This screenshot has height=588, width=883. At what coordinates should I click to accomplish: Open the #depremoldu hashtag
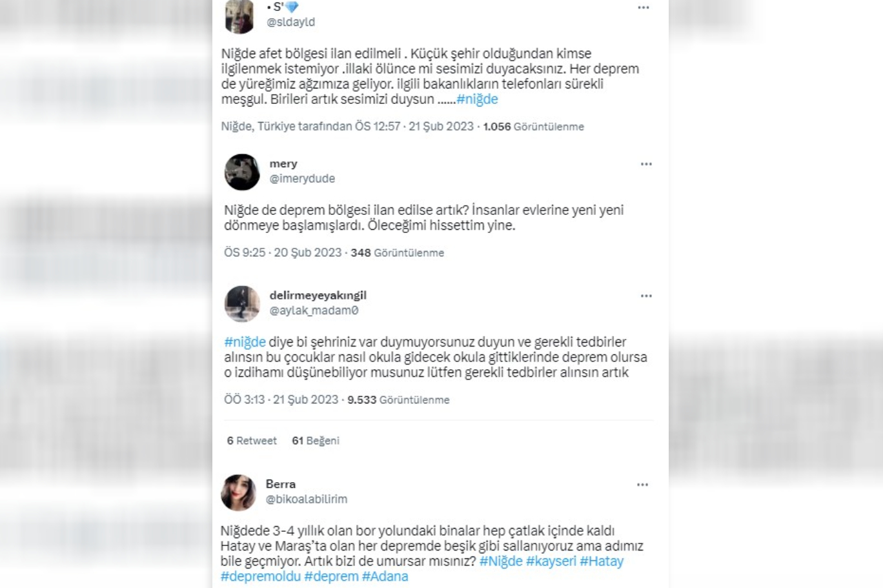tap(261, 576)
